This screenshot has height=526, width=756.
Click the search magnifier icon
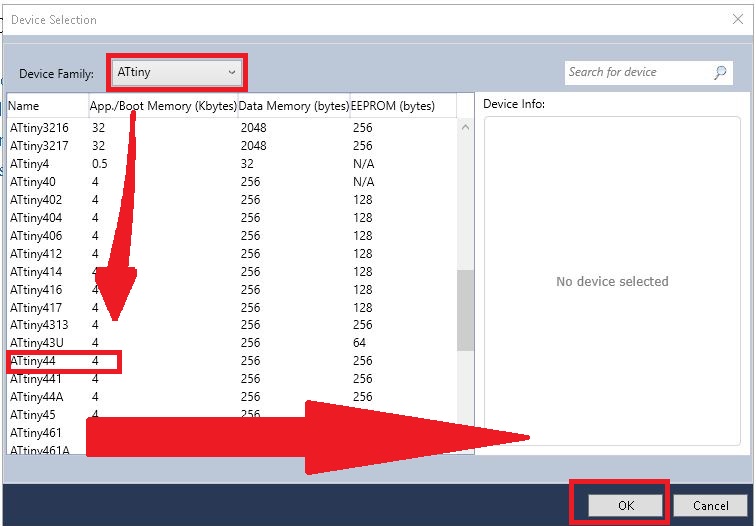tap(720, 73)
